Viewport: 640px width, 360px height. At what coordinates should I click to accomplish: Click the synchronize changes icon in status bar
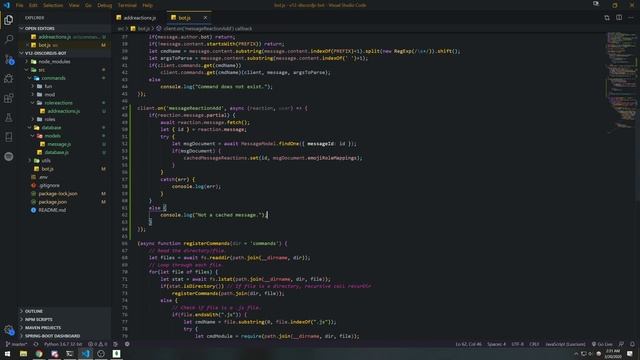[x=36, y=344]
